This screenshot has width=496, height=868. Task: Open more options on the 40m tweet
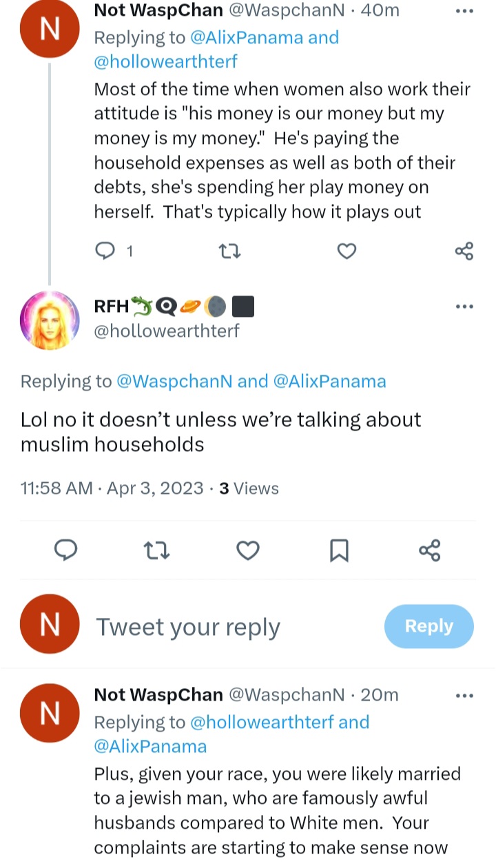[x=465, y=12]
